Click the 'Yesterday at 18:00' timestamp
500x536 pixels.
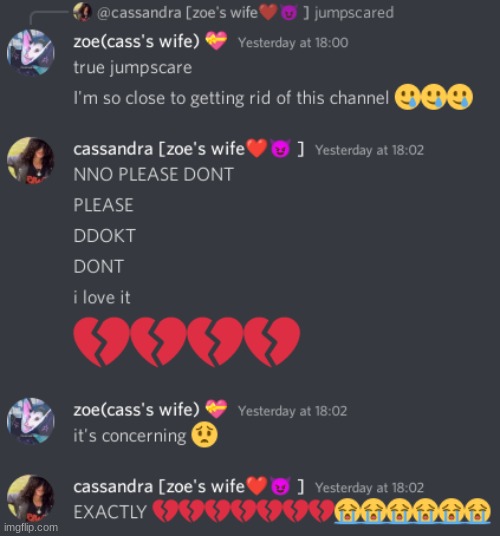(x=293, y=43)
